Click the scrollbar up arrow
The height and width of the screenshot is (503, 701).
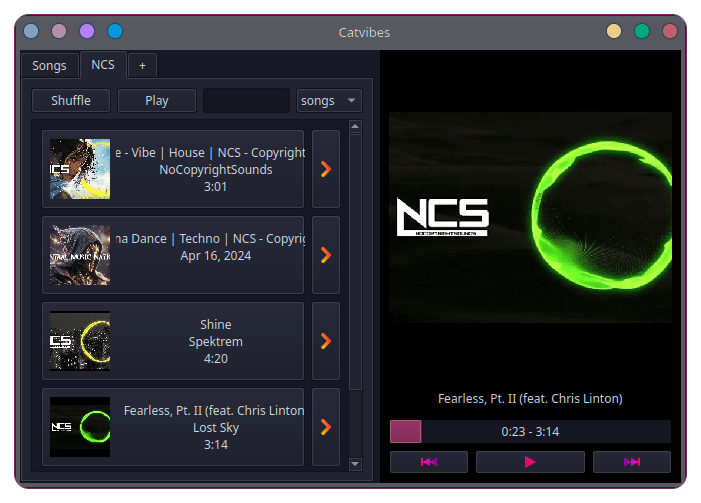pos(355,127)
